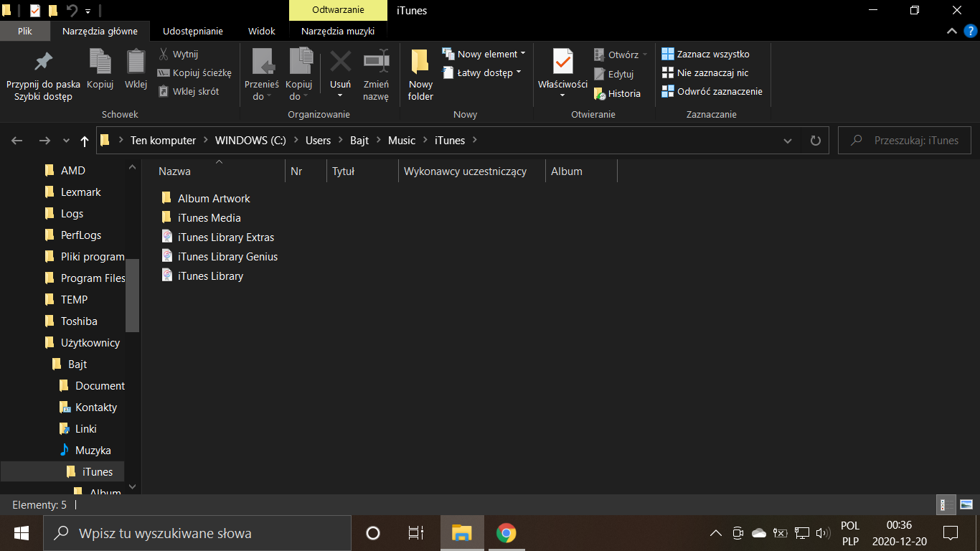
Task: Open the Windows Start menu
Action: pos(21,533)
